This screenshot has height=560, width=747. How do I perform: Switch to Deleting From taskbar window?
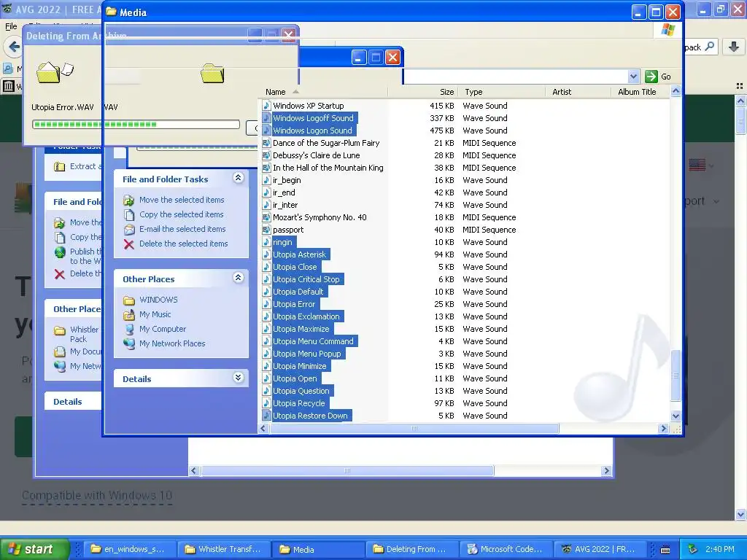[411, 549]
